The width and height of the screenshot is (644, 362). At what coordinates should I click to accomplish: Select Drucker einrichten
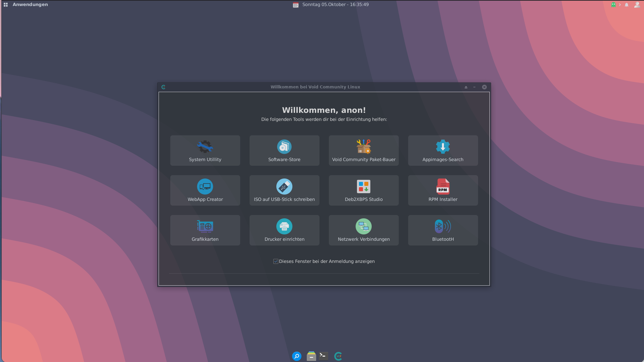pos(284,230)
